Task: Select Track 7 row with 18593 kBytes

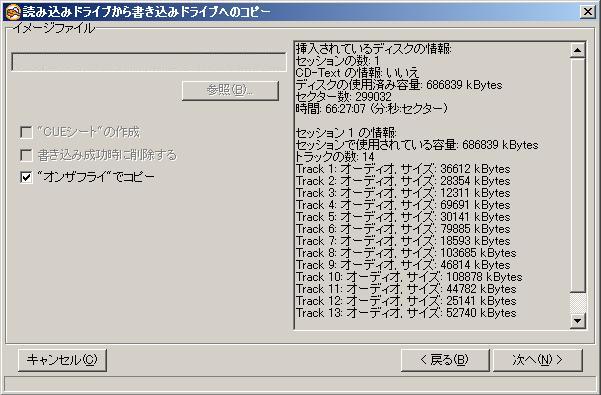Action: click(x=403, y=241)
